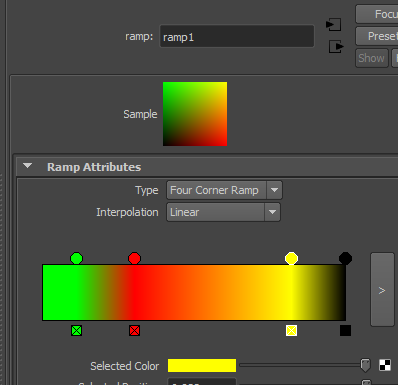Click the output connection arrow icon
This screenshot has width=398, height=385.
[x=336, y=47]
